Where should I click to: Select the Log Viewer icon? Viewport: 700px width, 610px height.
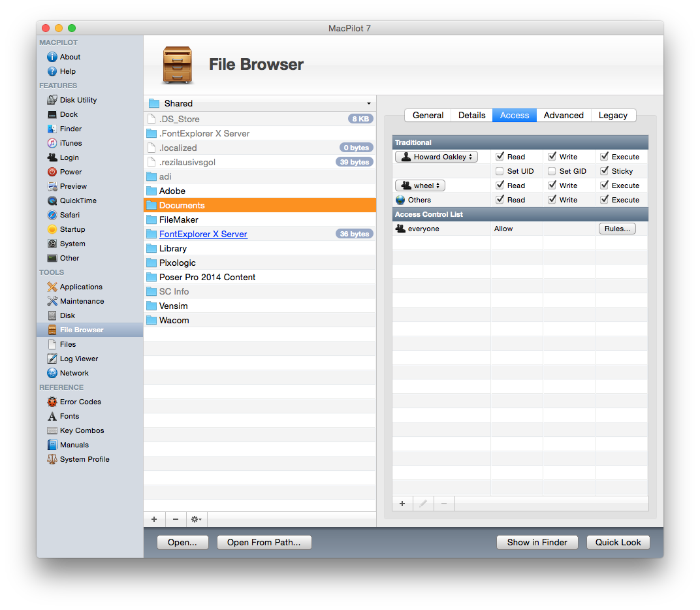tap(52, 359)
